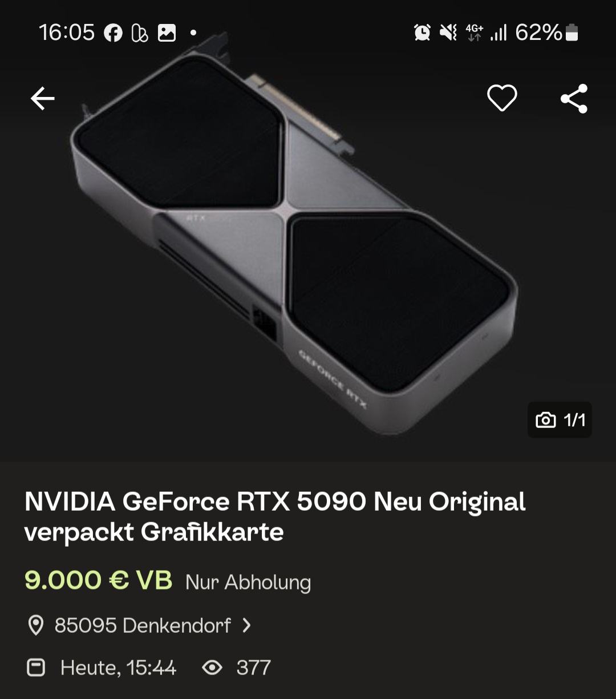
Task: Tap the status bar clock 16:05
Action: coord(67,33)
